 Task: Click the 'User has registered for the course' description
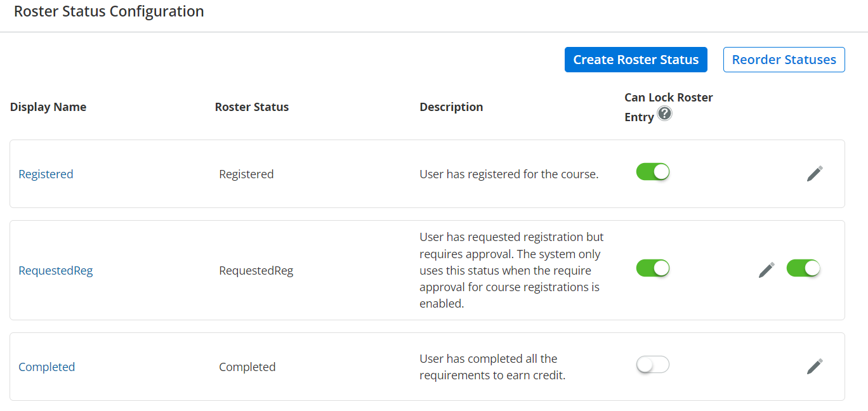pos(509,174)
